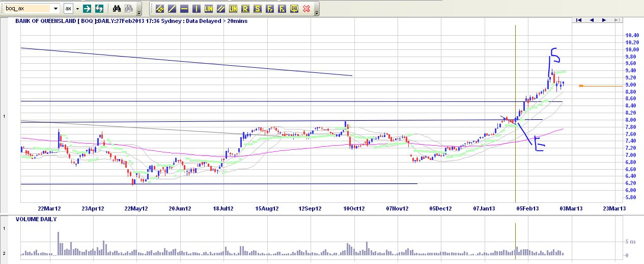644x264 pixels.
Task: Click the 8.00 price axis label
Action: [x=632, y=120]
